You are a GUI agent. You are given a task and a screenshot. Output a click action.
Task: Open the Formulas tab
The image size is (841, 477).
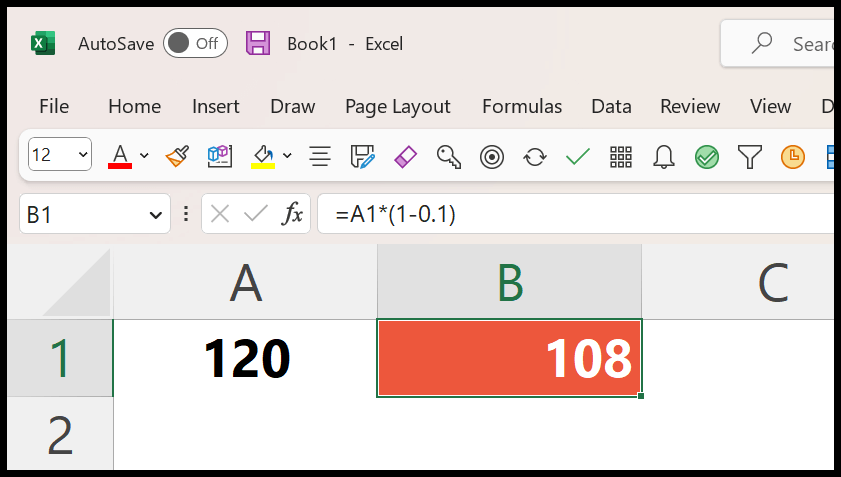click(x=522, y=106)
